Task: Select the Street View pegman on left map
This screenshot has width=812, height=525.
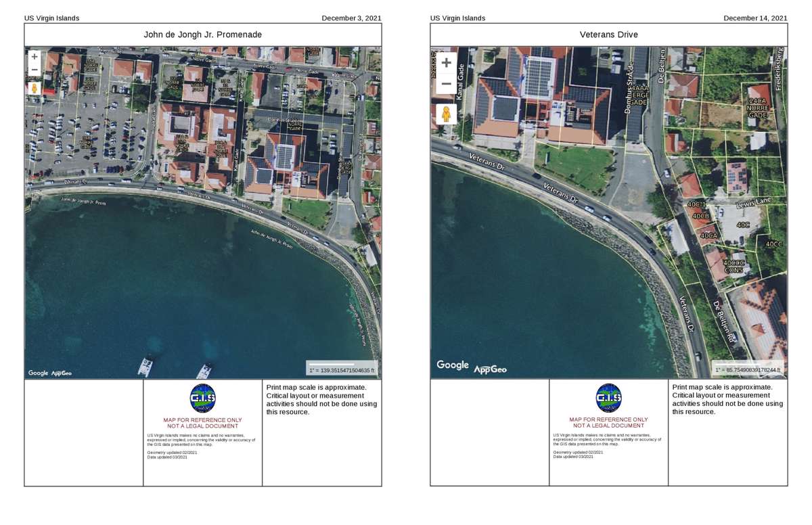Action: (x=35, y=88)
